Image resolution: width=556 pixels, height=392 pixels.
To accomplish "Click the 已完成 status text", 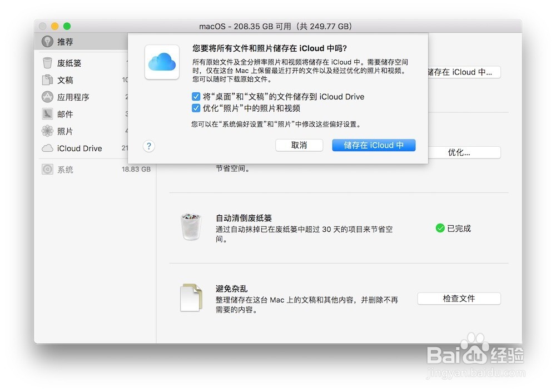I will coord(459,229).
